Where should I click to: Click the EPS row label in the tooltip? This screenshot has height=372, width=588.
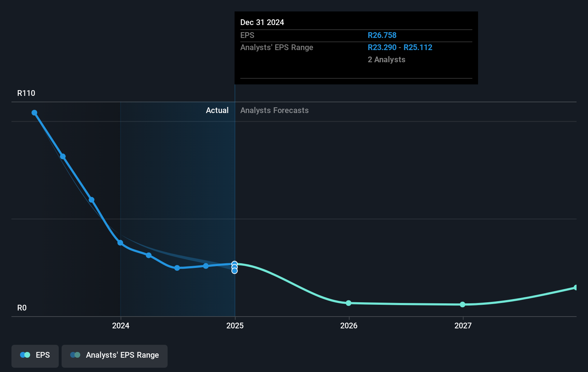pyautogui.click(x=247, y=35)
